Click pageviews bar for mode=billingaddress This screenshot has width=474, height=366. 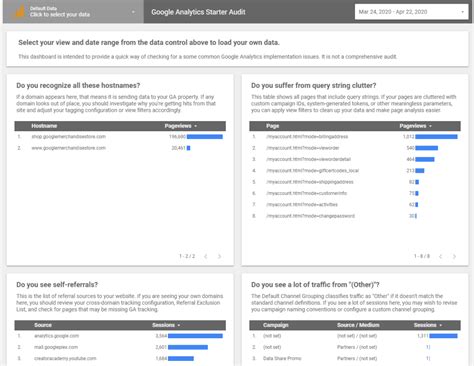coord(436,137)
